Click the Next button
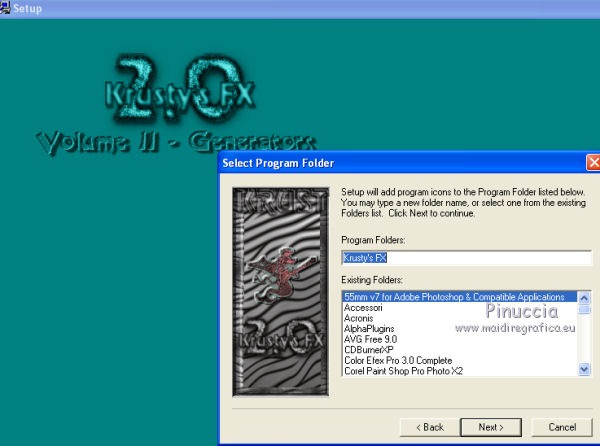Image resolution: width=600 pixels, height=446 pixels. (491, 427)
